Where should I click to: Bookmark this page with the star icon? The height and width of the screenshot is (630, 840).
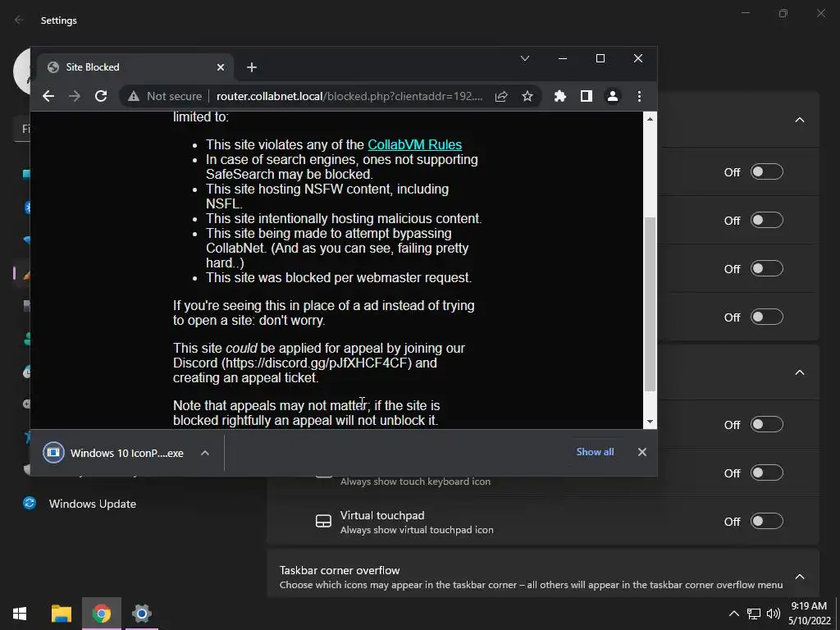[527, 97]
